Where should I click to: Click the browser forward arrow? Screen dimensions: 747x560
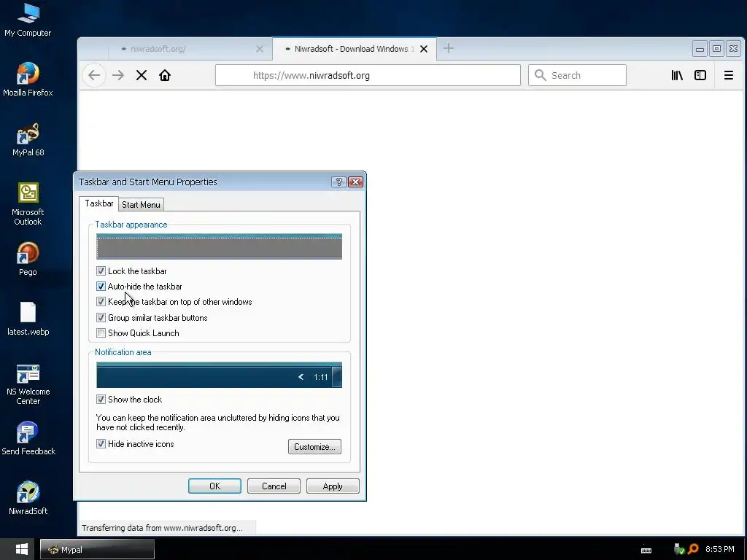[x=118, y=75]
